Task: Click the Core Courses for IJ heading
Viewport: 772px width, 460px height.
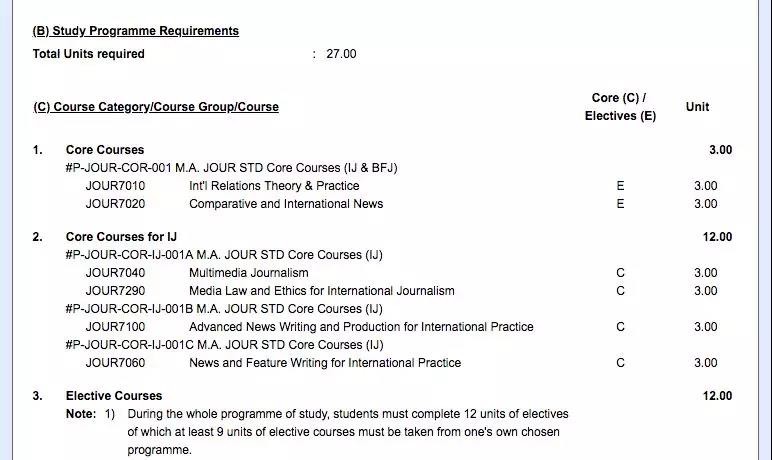Action: (x=121, y=237)
